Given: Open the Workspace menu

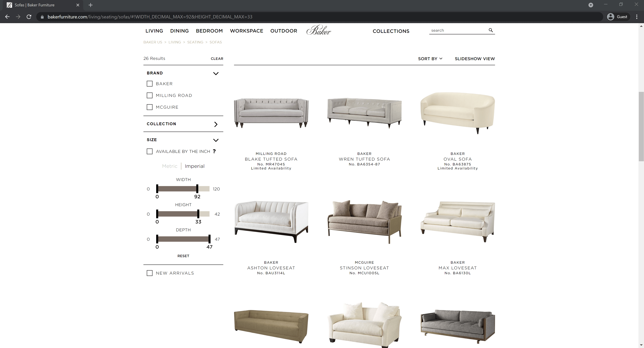Looking at the screenshot, I should (246, 31).
